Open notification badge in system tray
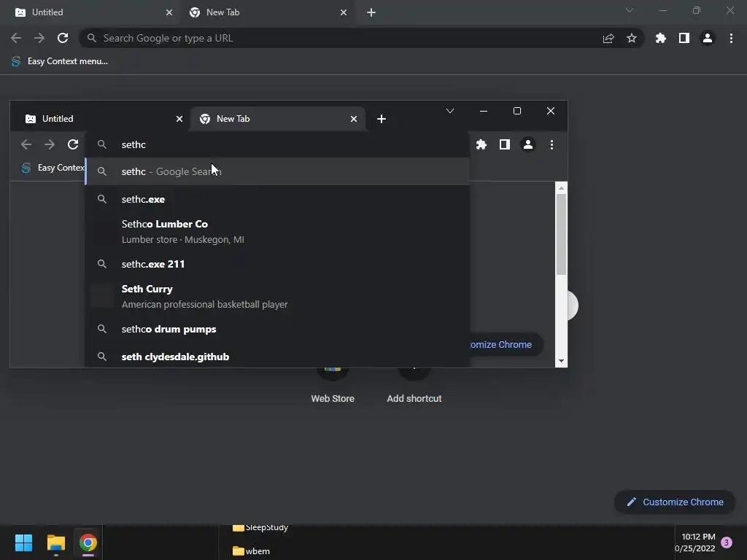Image resolution: width=747 pixels, height=560 pixels. (727, 542)
